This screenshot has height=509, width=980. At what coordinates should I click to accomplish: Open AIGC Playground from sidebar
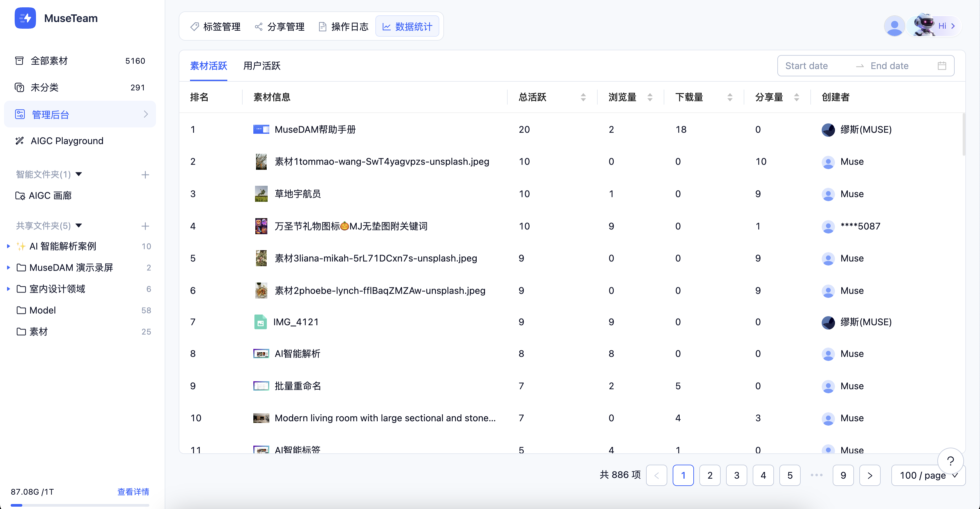(x=67, y=141)
